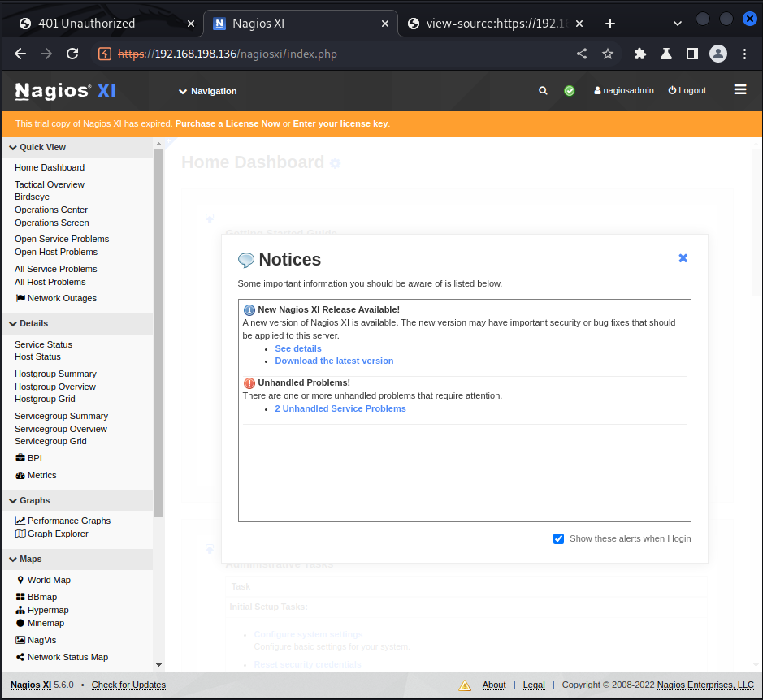Expand the Navigation dropdown

pyautogui.click(x=208, y=91)
